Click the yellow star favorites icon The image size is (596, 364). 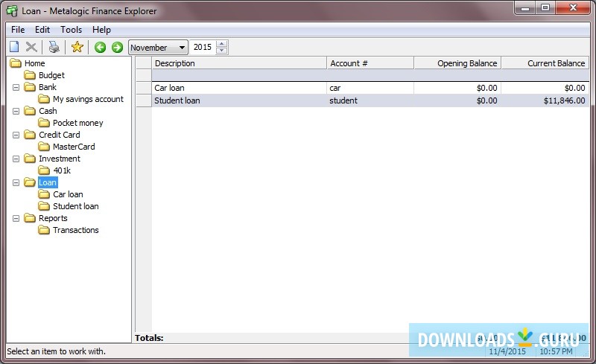77,47
